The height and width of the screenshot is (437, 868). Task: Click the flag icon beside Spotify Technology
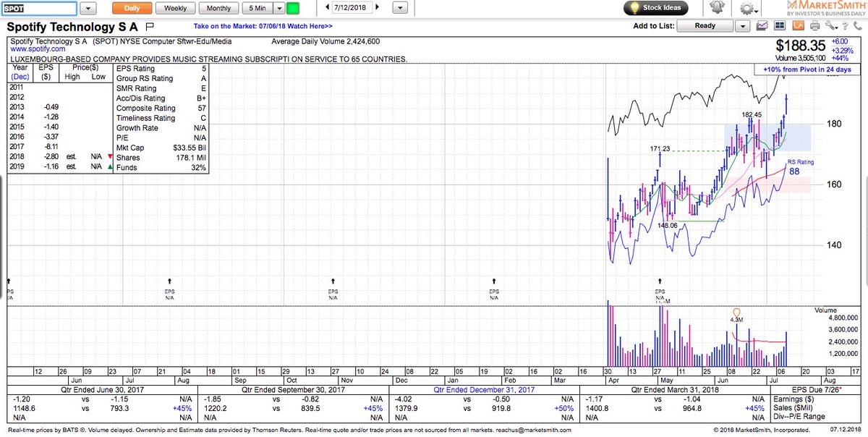[148, 27]
